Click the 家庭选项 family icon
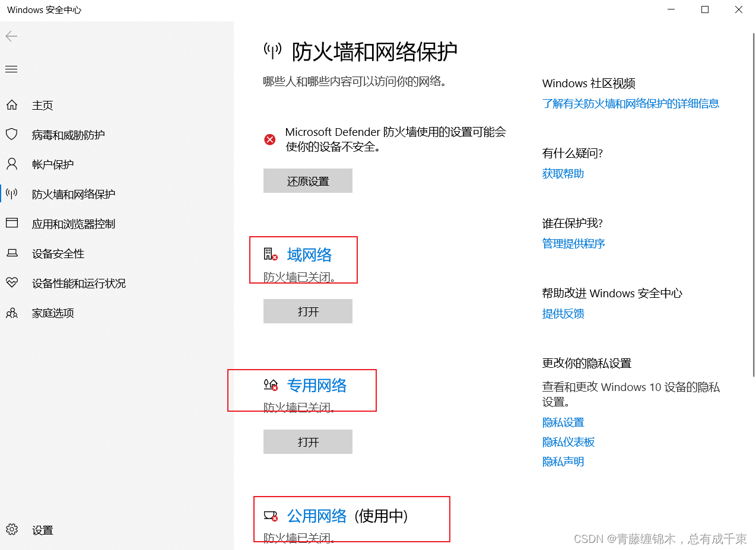The image size is (756, 550). (x=12, y=313)
